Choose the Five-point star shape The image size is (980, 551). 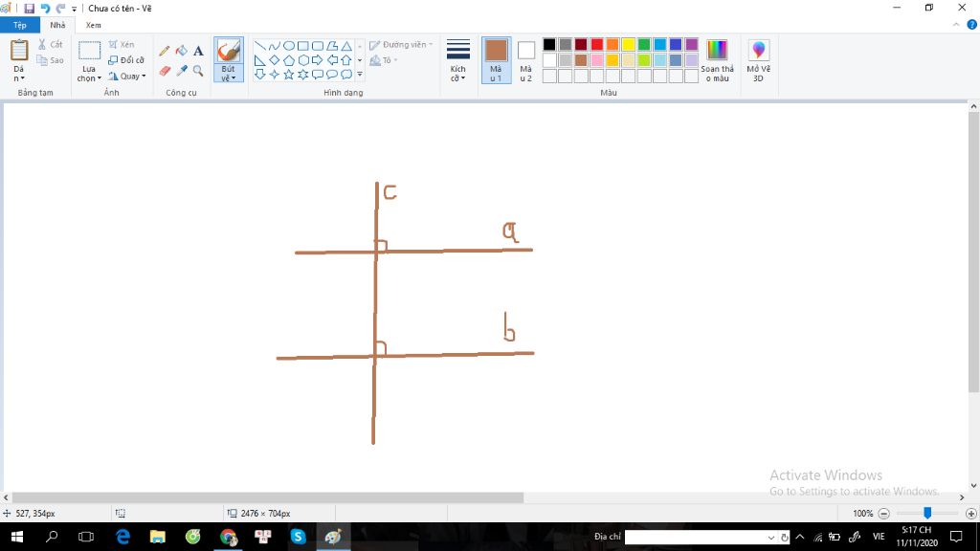pyautogui.click(x=289, y=75)
